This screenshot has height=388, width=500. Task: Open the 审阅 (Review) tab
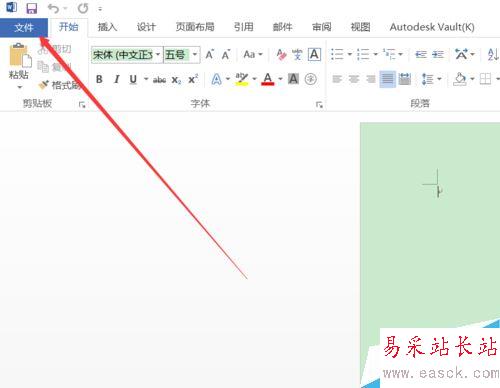click(321, 27)
